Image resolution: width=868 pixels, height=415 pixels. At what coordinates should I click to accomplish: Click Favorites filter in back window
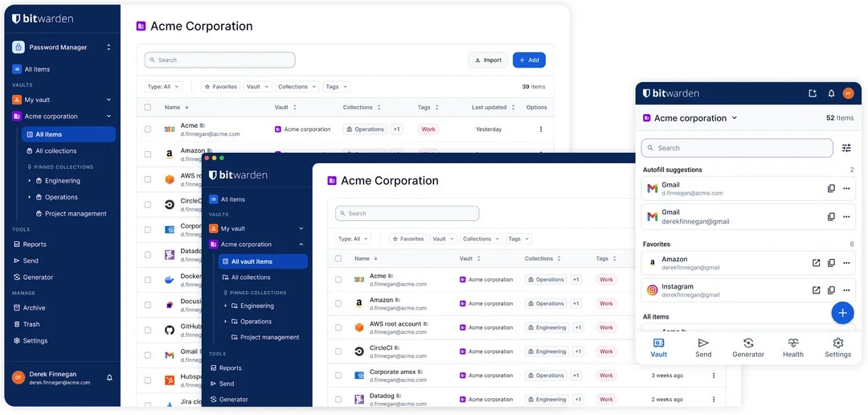(x=220, y=87)
